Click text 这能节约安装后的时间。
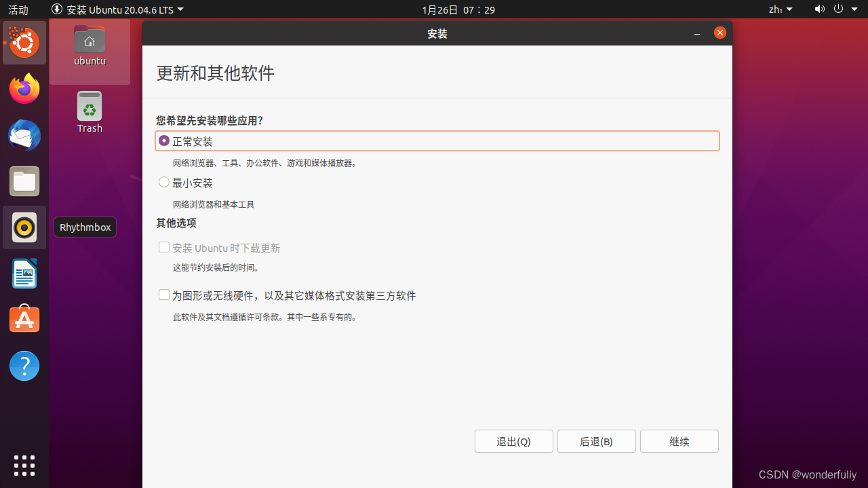 (216, 268)
